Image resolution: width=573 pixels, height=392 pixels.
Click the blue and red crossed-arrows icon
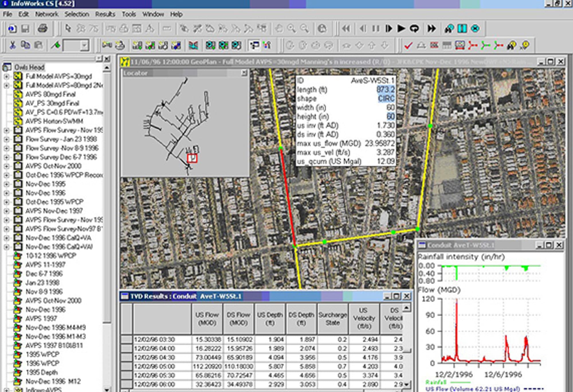(193, 45)
